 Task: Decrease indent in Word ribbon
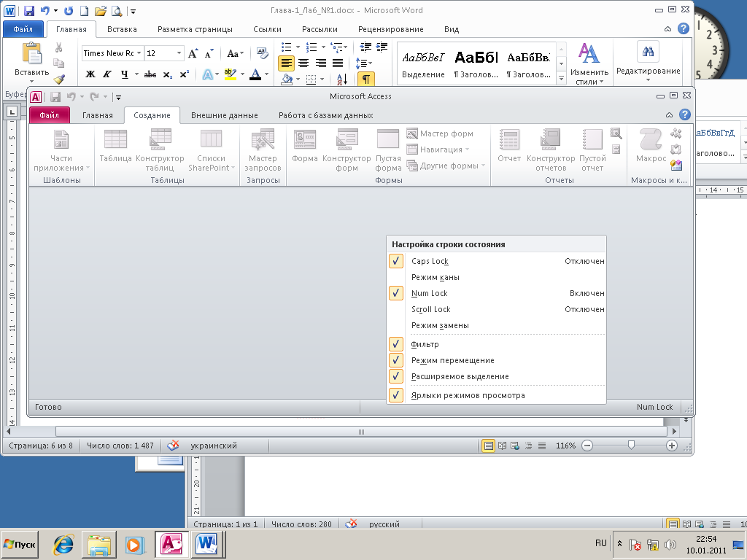click(x=366, y=47)
